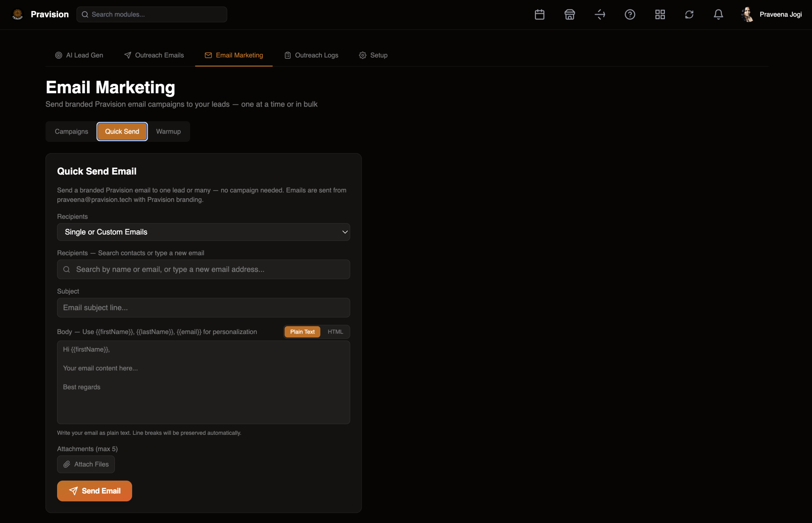Select Plain Text body mode
Image resolution: width=812 pixels, height=523 pixels.
click(x=302, y=332)
